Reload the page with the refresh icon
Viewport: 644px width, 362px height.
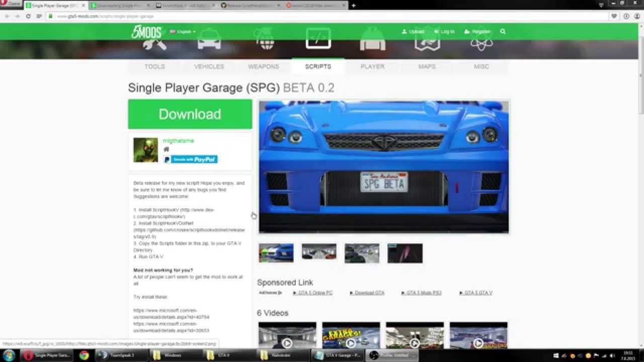[x=28, y=16]
